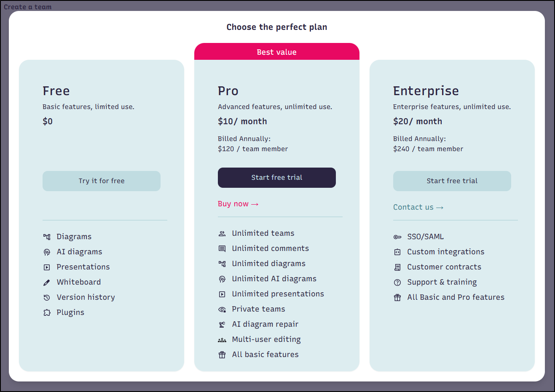Click the Best value banner
The height and width of the screenshot is (392, 555).
coord(277,52)
